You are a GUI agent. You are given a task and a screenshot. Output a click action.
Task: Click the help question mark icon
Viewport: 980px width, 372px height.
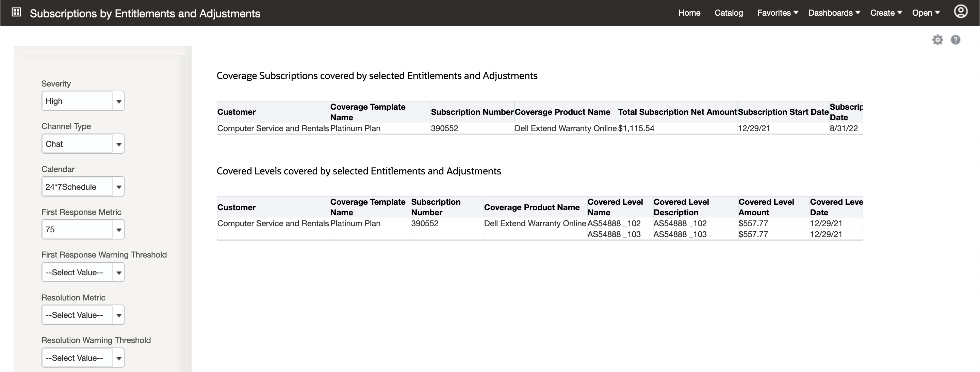[955, 40]
